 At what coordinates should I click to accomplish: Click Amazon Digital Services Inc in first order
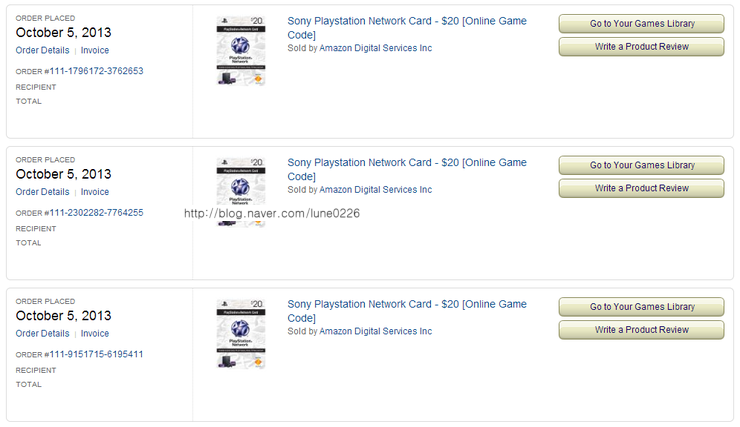coord(375,48)
